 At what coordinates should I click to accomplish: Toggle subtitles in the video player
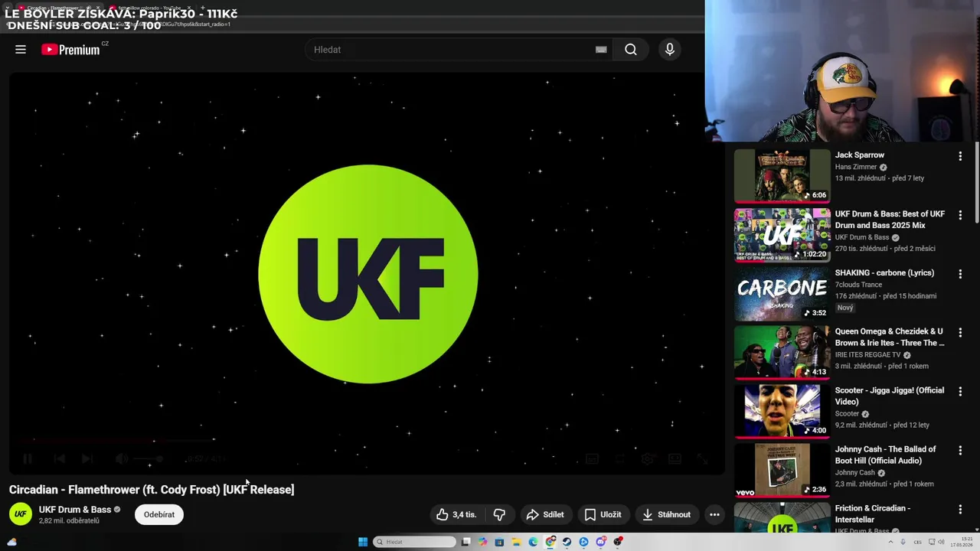(x=592, y=458)
